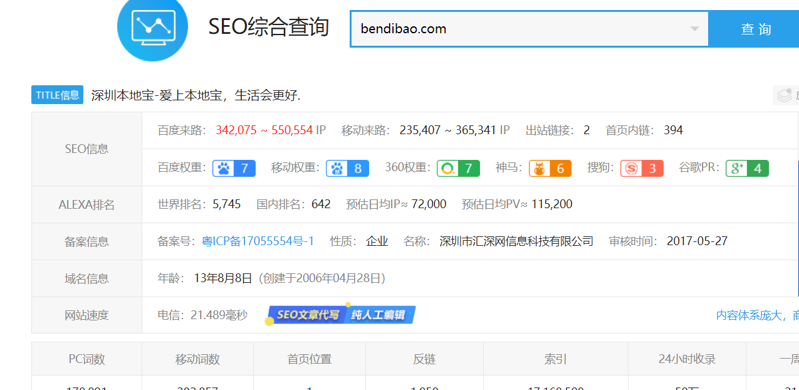Click the TITLE信息 label tag
Viewport: 799px width, 390px height.
(57, 95)
